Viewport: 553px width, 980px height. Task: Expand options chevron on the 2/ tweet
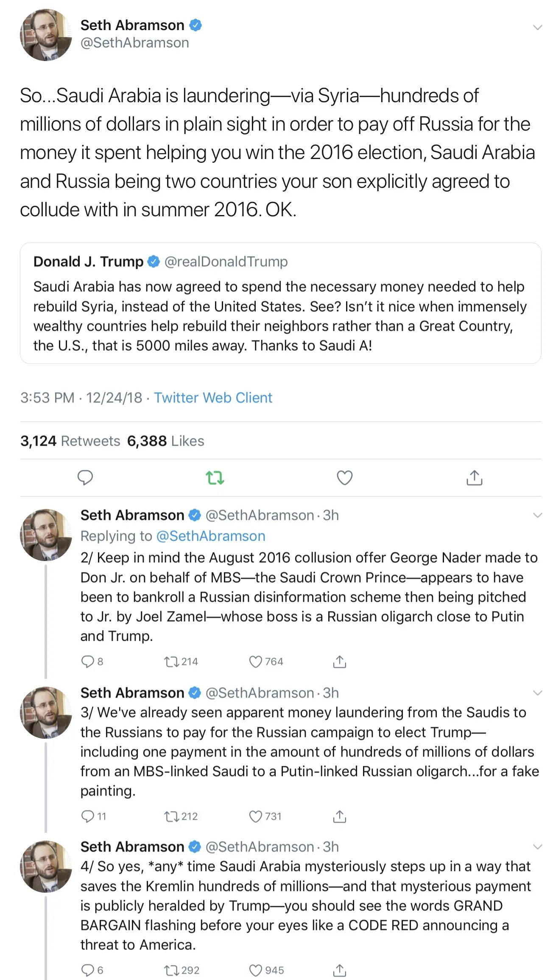click(537, 515)
